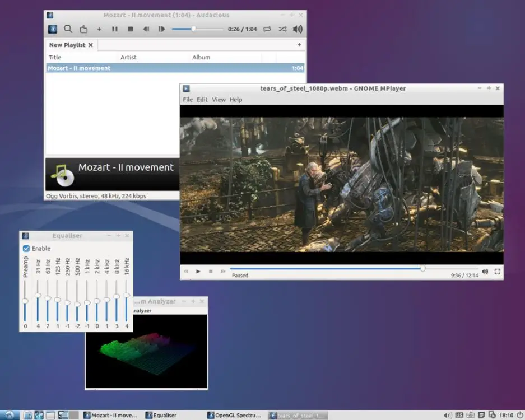The height and width of the screenshot is (420, 525).
Task: Play the paused video in GNOME MPlayer
Action: click(198, 272)
